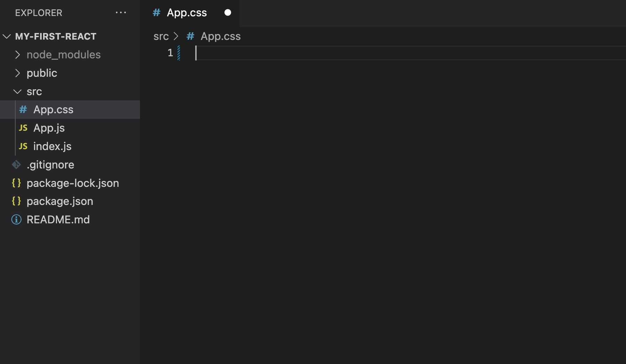The height and width of the screenshot is (364, 626).
Task: Switch to the App.css editor tab
Action: (x=187, y=13)
